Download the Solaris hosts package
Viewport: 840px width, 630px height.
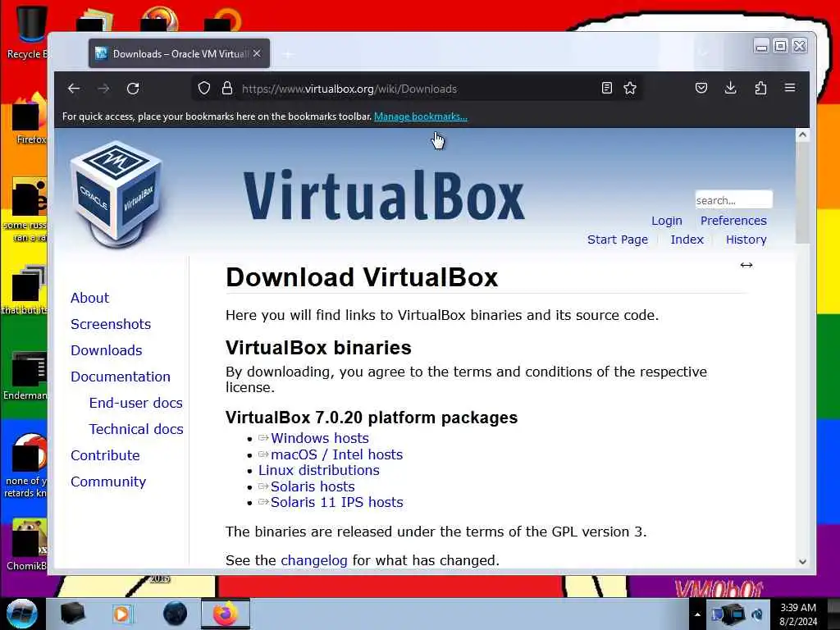pyautogui.click(x=313, y=486)
